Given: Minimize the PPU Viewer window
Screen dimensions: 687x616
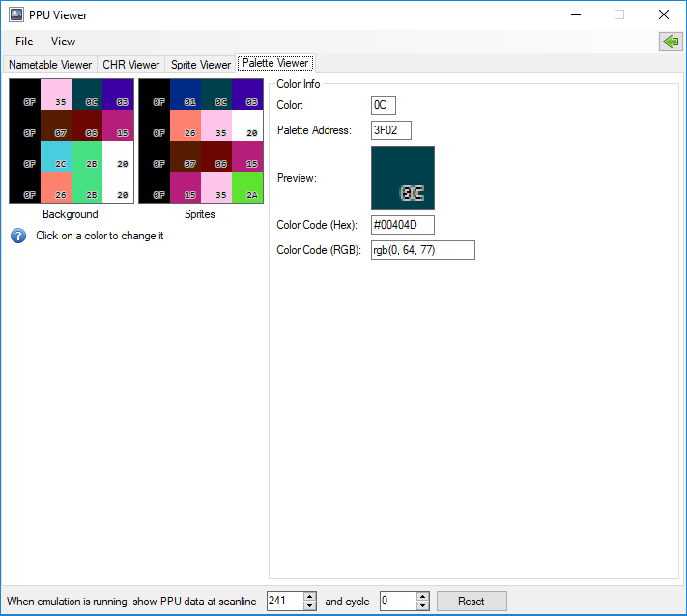Looking at the screenshot, I should click(576, 14).
